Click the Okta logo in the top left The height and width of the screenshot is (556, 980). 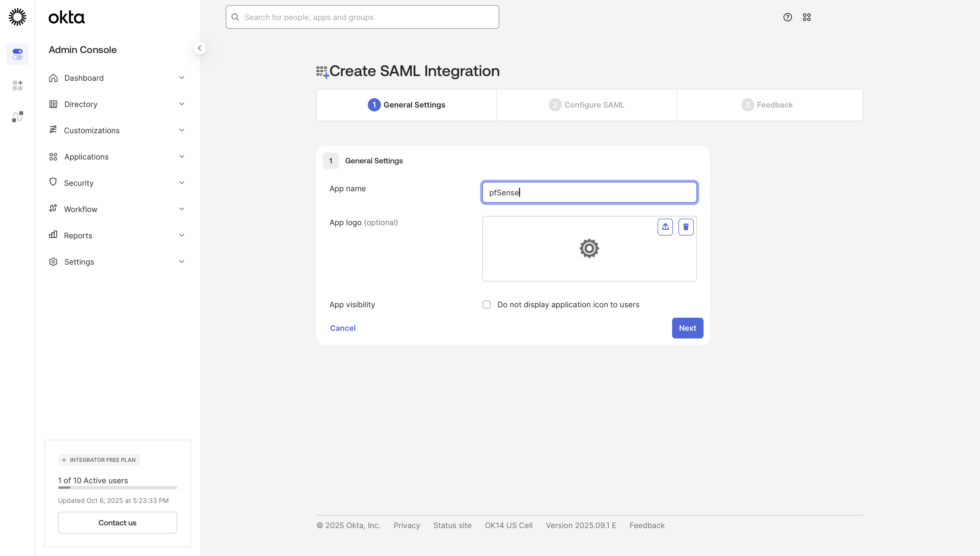(66, 17)
